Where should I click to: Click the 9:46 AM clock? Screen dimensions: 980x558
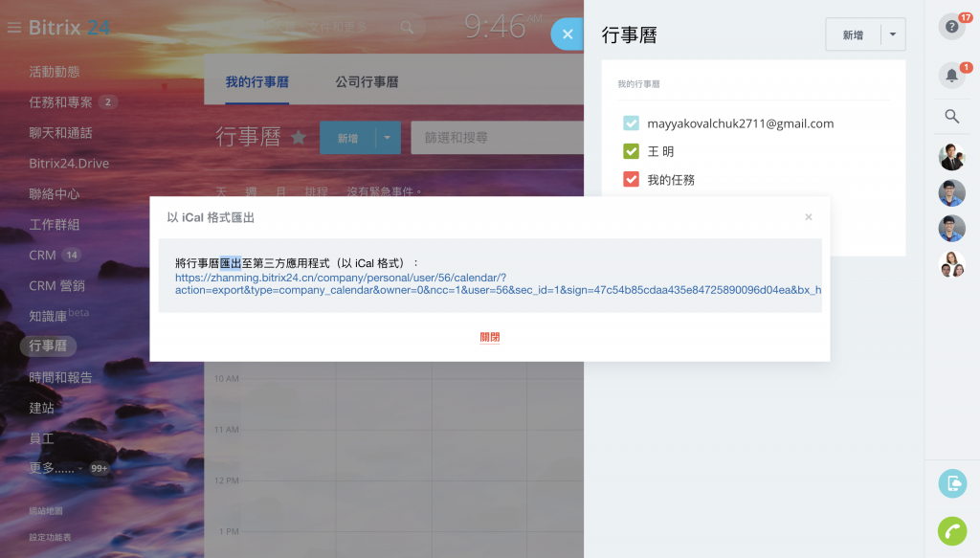[502, 26]
